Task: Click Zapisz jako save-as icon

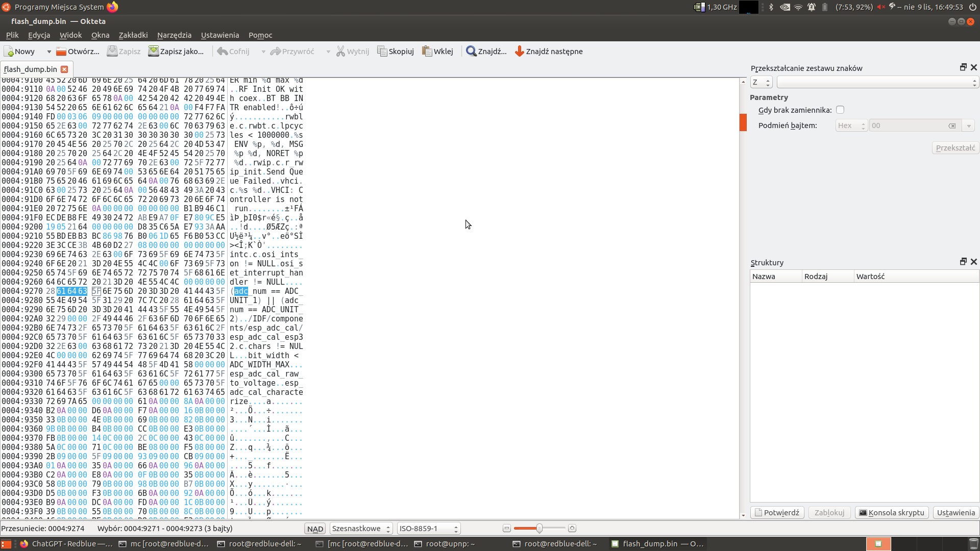Action: click(x=153, y=52)
